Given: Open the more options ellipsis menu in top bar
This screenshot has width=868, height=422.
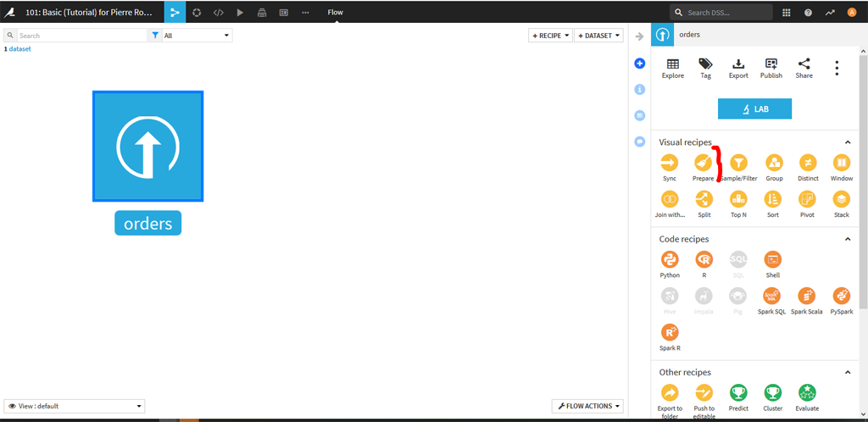Looking at the screenshot, I should point(305,12).
